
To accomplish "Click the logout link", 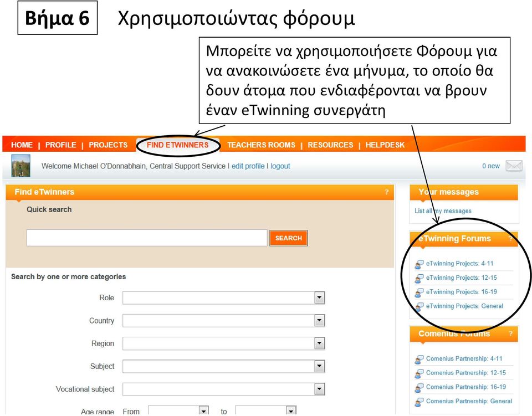I will (280, 166).
